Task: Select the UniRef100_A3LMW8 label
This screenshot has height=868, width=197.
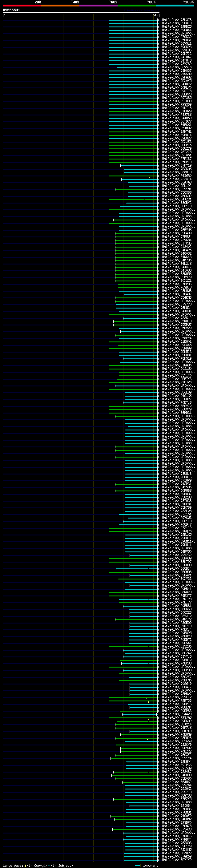Action: [177, 291]
